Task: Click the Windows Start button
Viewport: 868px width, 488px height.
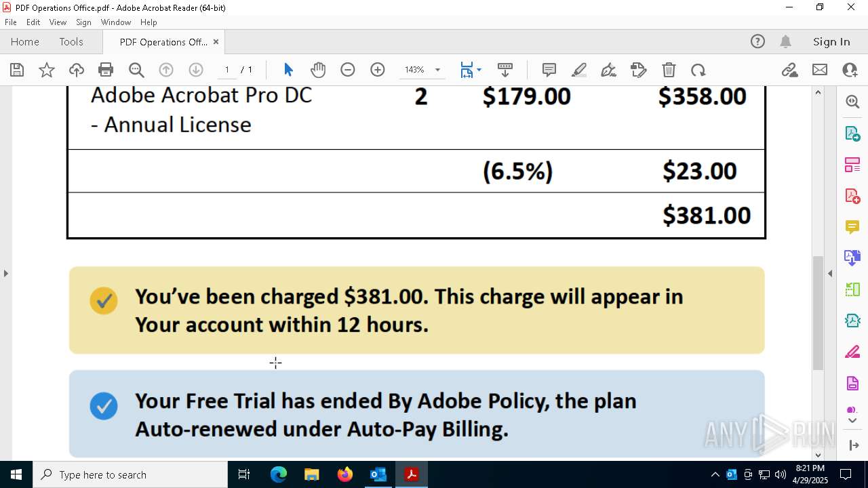Action: click(16, 474)
